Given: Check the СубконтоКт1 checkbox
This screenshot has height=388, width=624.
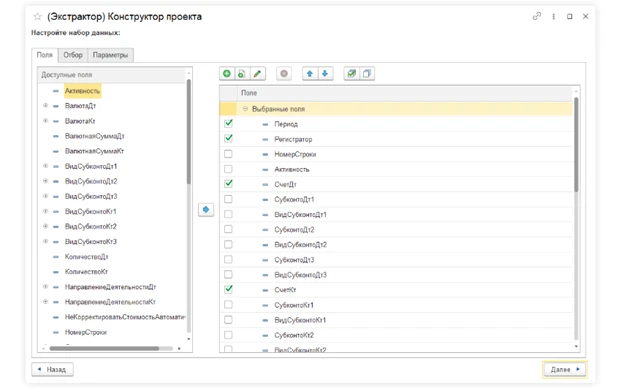Looking at the screenshot, I should click(228, 305).
